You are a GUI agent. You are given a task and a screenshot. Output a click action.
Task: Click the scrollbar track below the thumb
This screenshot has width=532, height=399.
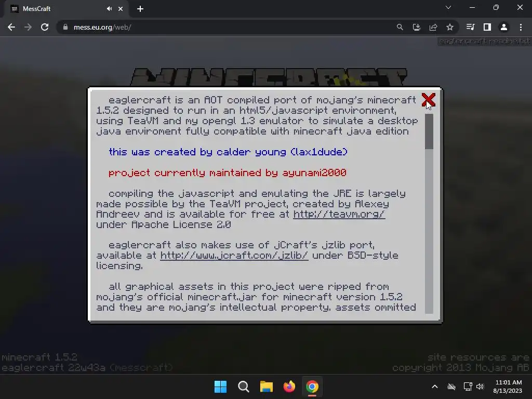[429, 231]
